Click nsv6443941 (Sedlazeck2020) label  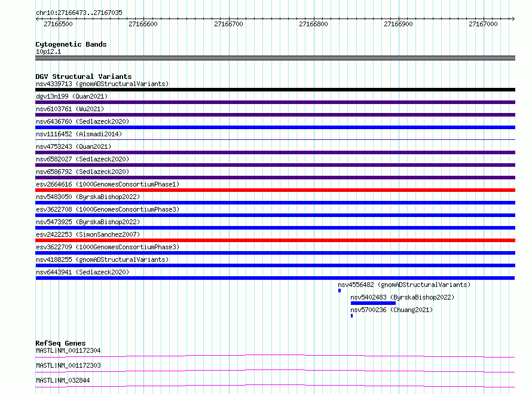pos(82,272)
